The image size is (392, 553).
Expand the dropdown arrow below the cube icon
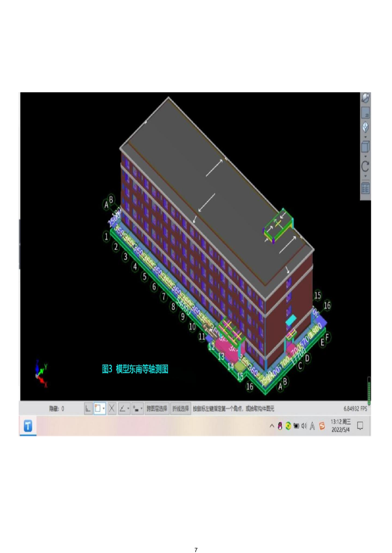[365, 156]
